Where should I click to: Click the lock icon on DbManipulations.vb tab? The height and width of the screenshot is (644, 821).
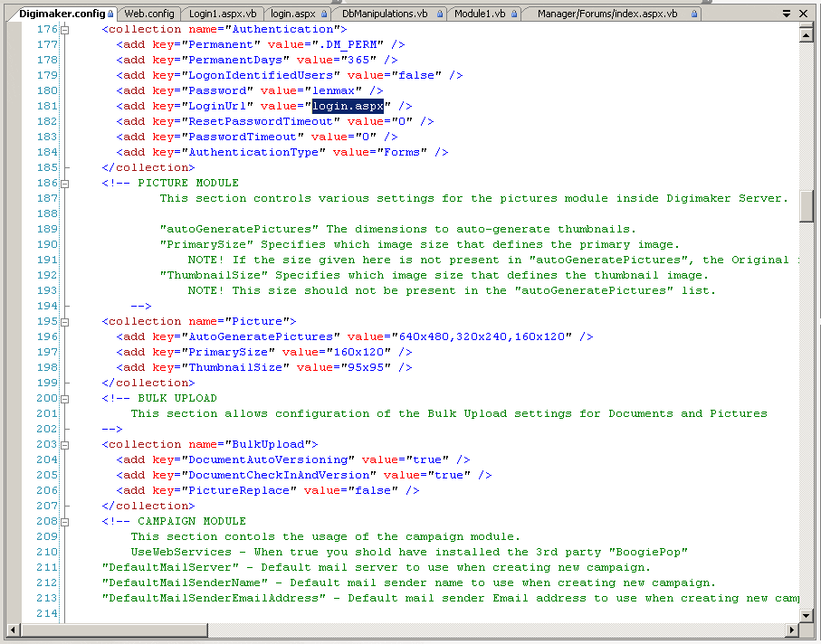pos(440,14)
